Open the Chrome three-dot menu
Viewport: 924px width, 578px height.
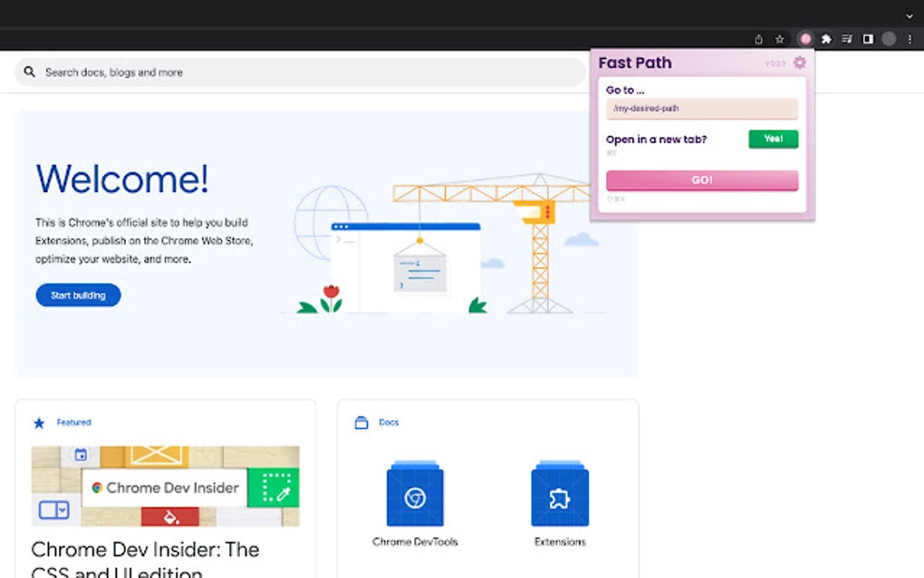coord(909,39)
